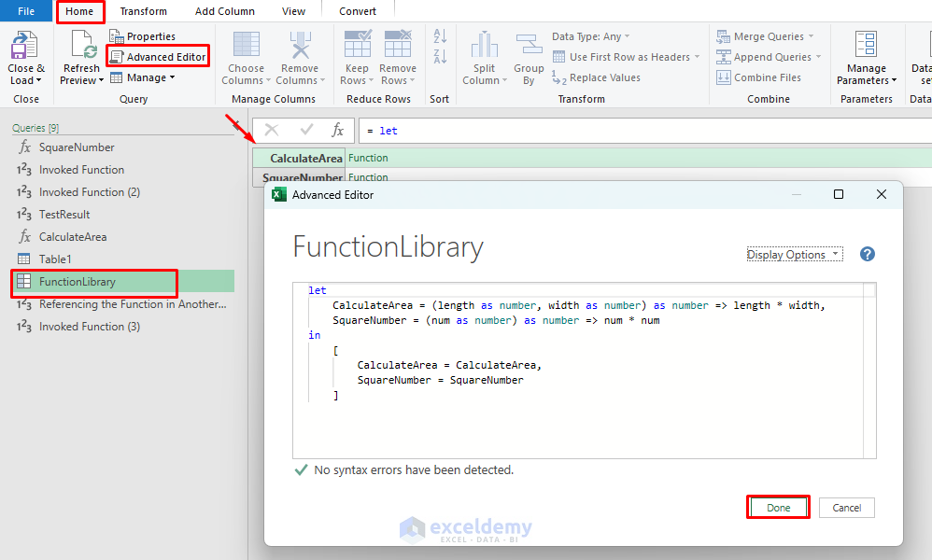Click the Group By icon
Viewport: 932px width, 560px height.
click(529, 45)
